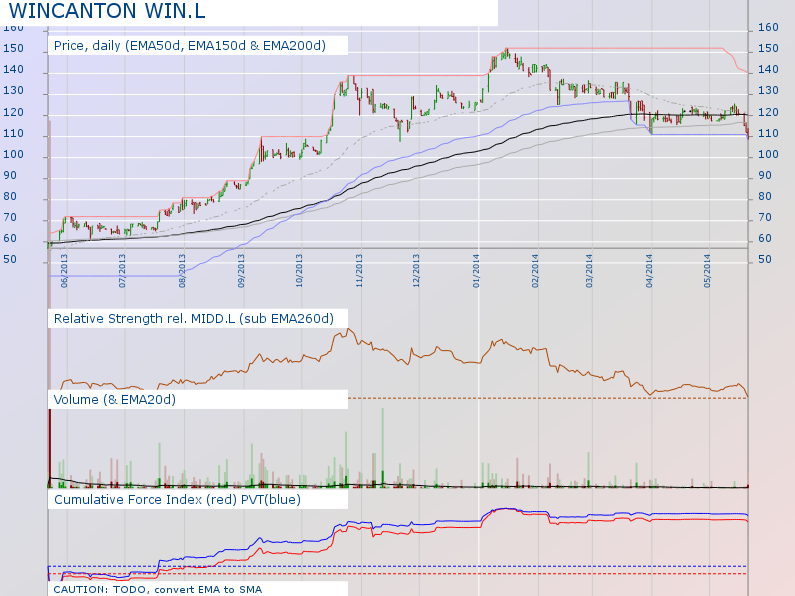Image resolution: width=795 pixels, height=596 pixels.
Task: Click the 50 value on left price axis
Action: [x=10, y=259]
